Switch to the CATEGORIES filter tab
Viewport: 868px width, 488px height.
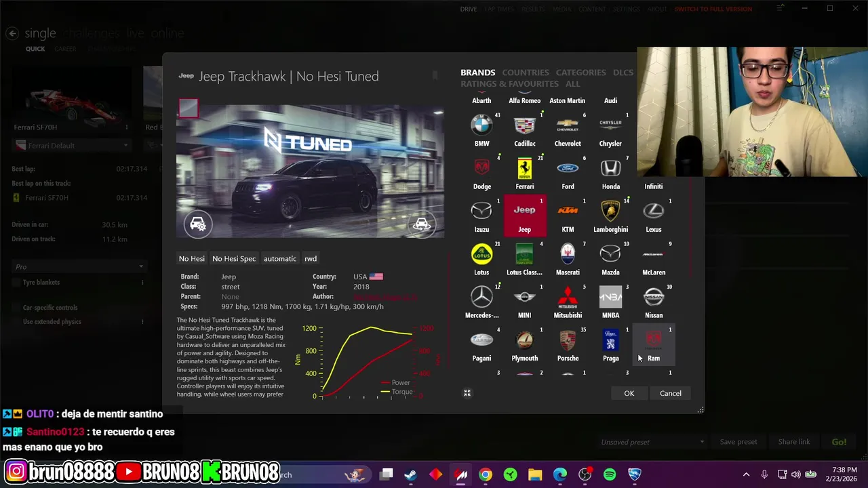pyautogui.click(x=581, y=73)
